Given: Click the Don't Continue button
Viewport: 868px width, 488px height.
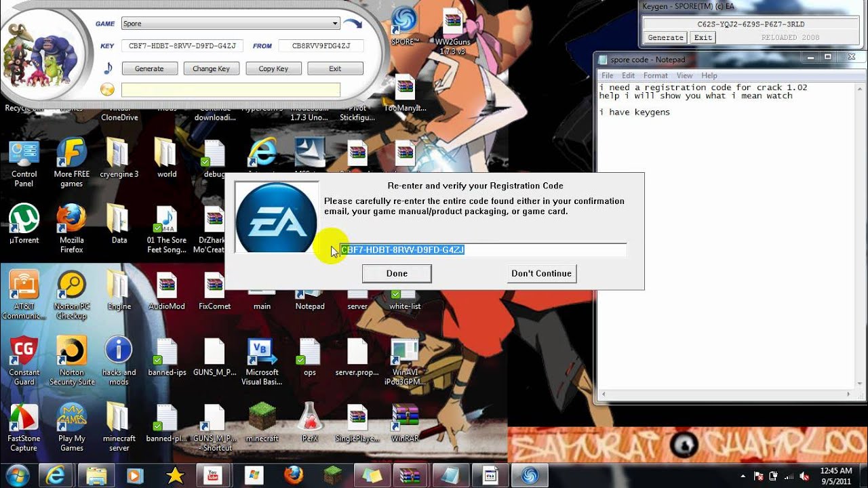Looking at the screenshot, I should (x=541, y=273).
